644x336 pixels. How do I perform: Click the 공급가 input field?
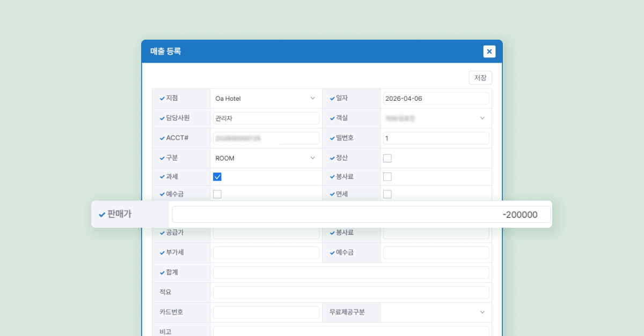pyautogui.click(x=266, y=233)
